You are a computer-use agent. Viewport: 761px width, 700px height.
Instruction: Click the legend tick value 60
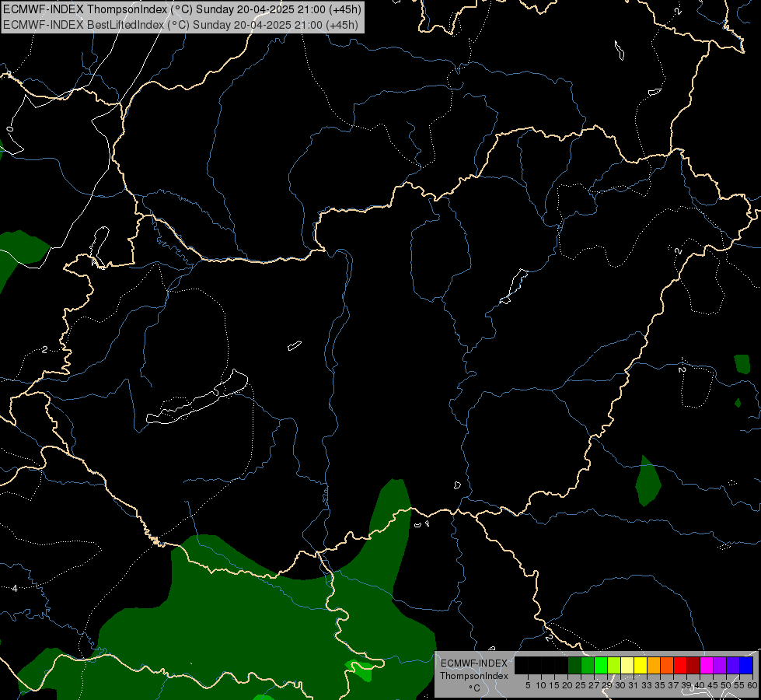pos(752,685)
